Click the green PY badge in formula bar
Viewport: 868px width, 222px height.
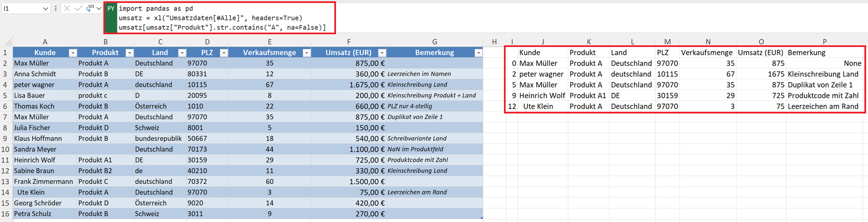(x=111, y=9)
